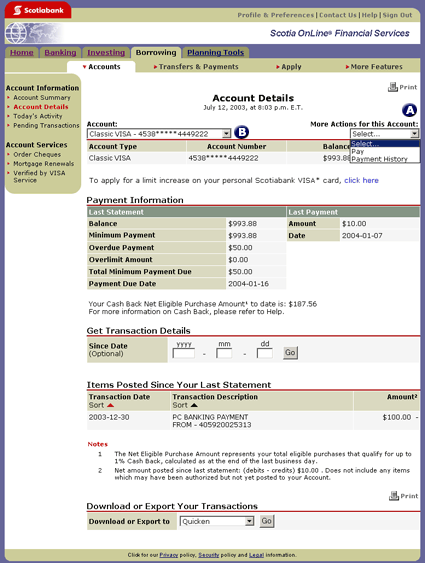Click the yyyy year input field
This screenshot has width=425, height=563.
183,353
